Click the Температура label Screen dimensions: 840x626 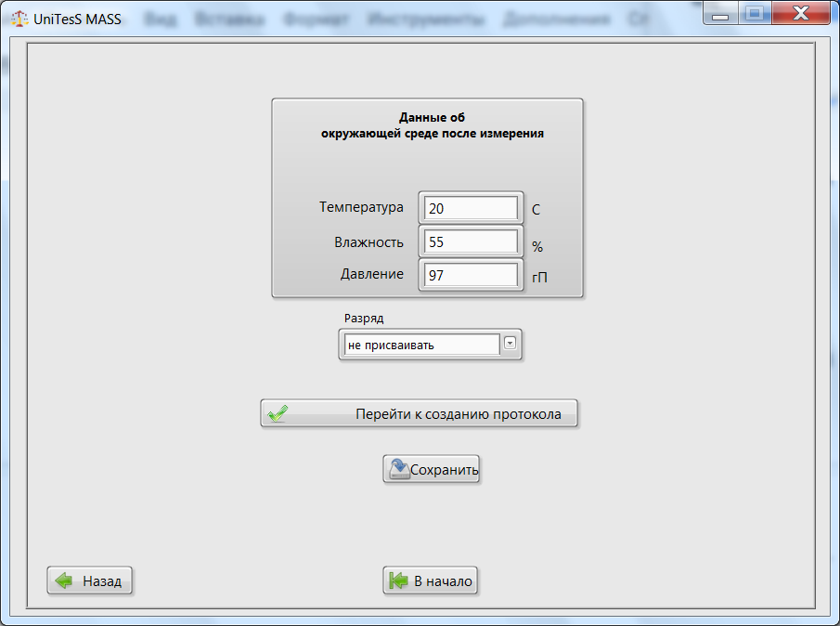click(x=361, y=207)
